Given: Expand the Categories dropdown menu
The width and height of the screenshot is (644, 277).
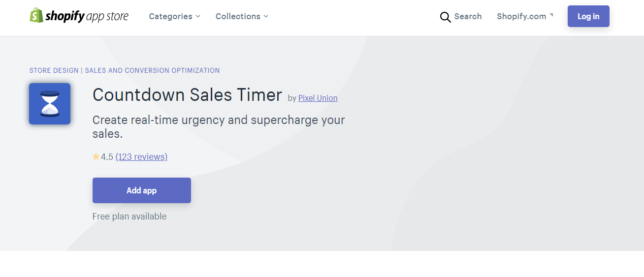Looking at the screenshot, I should (x=170, y=16).
